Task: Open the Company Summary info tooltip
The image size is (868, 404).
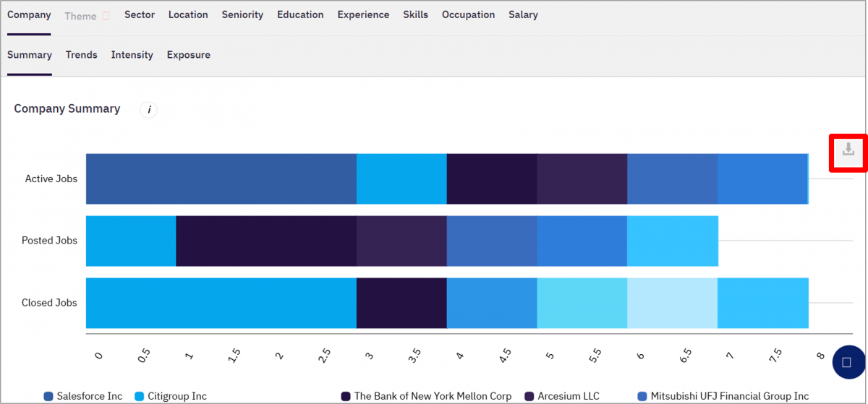Action: point(148,110)
